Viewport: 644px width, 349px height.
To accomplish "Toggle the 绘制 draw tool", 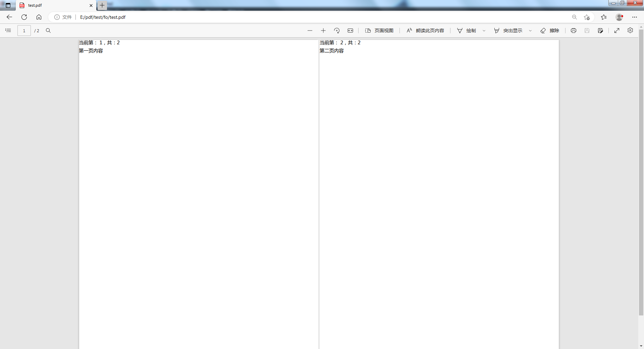I will pos(467,31).
